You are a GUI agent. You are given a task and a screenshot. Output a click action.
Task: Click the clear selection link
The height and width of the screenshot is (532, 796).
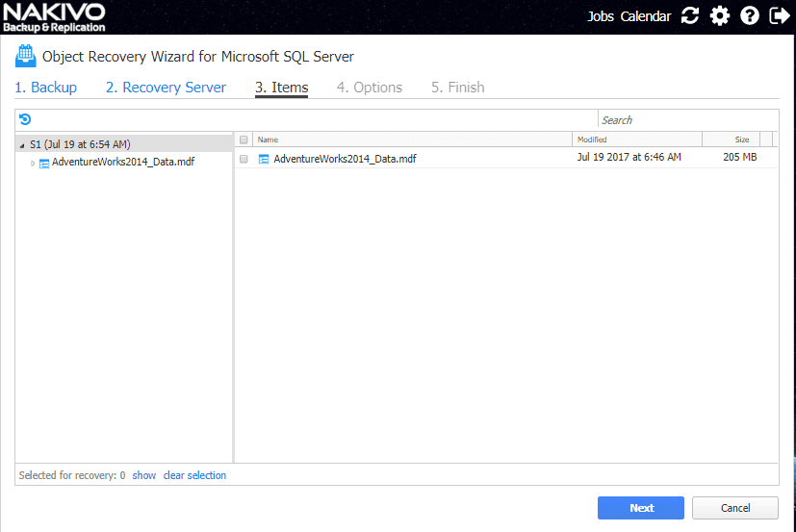194,475
